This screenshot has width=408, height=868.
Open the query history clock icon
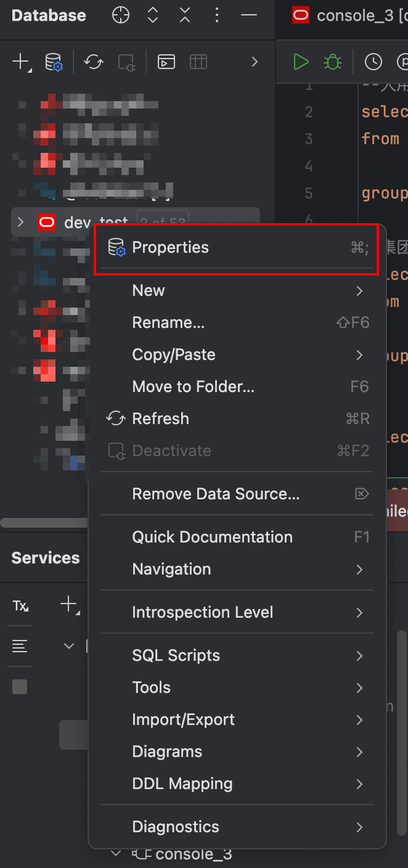click(373, 62)
